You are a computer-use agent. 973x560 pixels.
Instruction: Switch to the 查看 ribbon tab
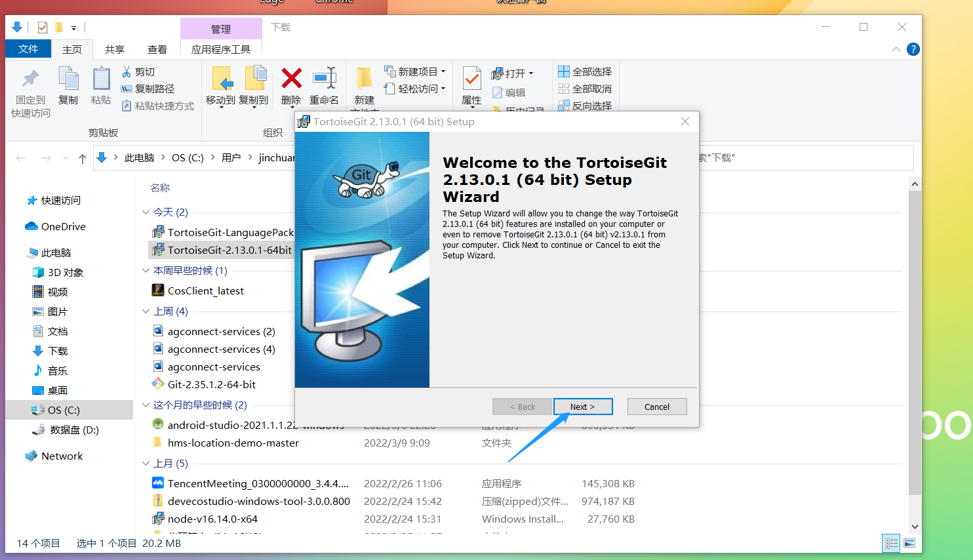click(x=157, y=49)
